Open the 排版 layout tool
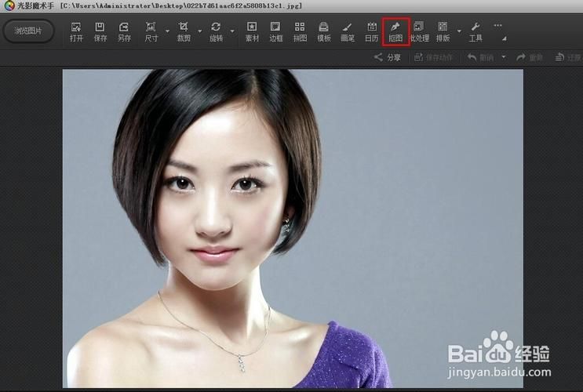Screen dimensions: 583x392 [443, 32]
